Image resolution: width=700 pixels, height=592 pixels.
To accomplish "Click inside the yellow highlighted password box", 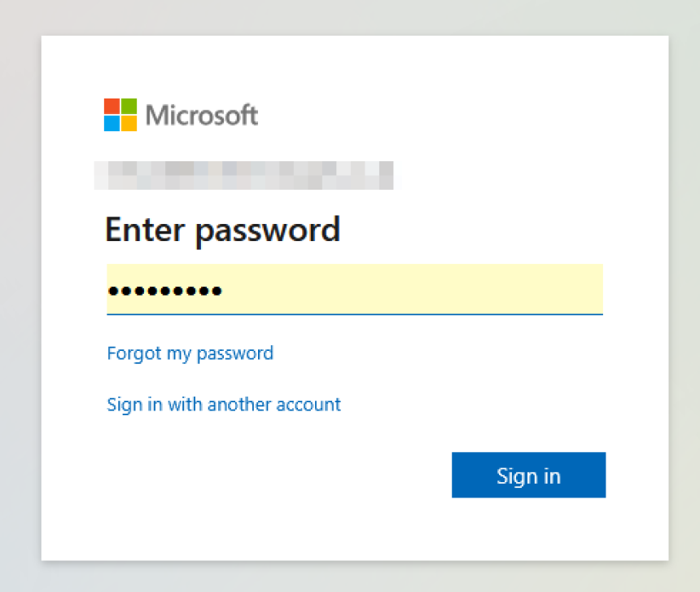I will [354, 290].
